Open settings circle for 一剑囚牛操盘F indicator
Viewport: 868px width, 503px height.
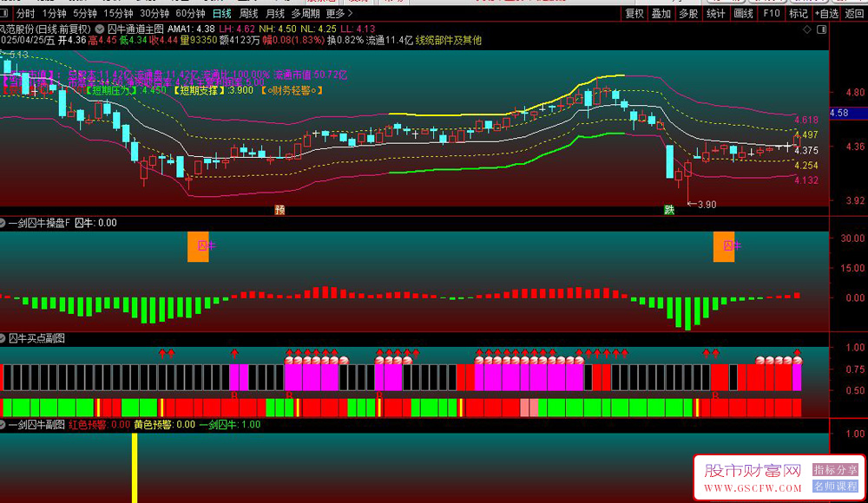[x=3, y=223]
